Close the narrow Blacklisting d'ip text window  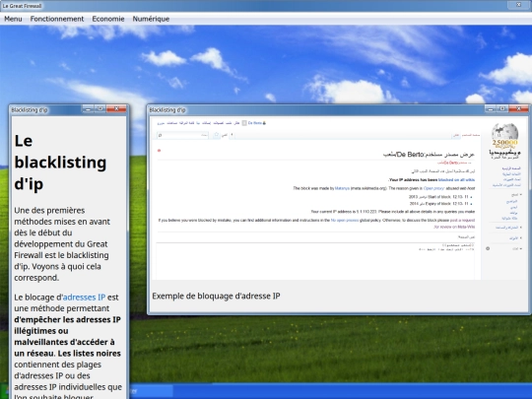click(116, 109)
